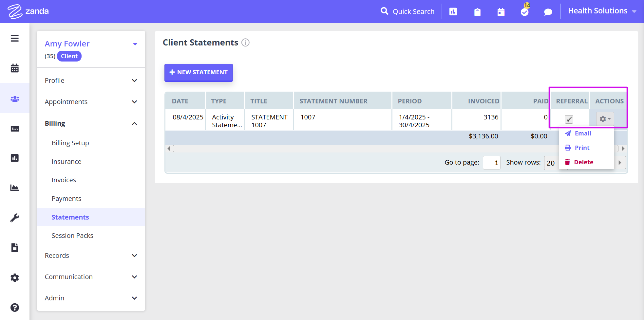Open the Health Solutions account dropdown
This screenshot has height=320, width=644.
click(602, 11)
